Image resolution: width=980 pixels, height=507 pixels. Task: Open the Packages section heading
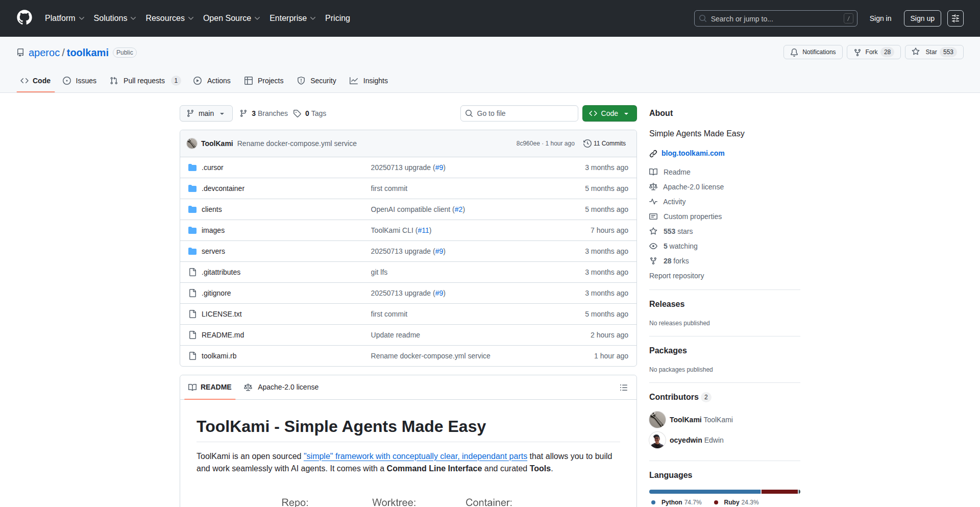click(x=668, y=350)
